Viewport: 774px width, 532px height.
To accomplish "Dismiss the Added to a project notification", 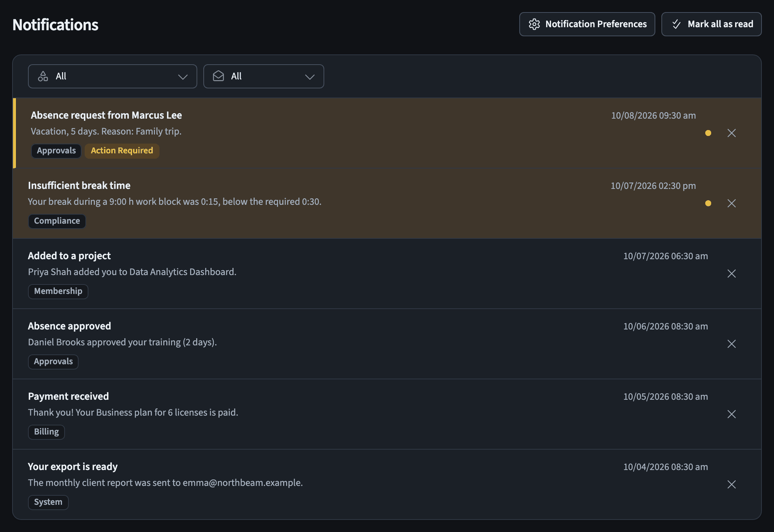I will [x=731, y=274].
